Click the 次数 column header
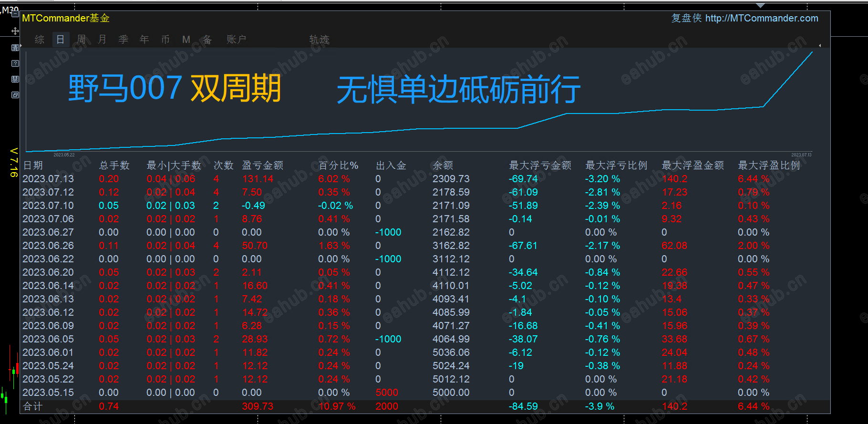 pyautogui.click(x=224, y=165)
